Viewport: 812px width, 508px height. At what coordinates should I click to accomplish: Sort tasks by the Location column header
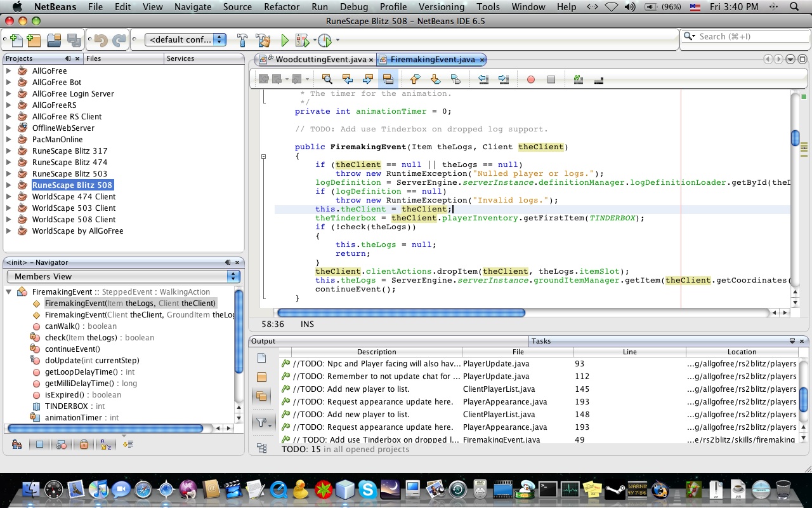[742, 352]
